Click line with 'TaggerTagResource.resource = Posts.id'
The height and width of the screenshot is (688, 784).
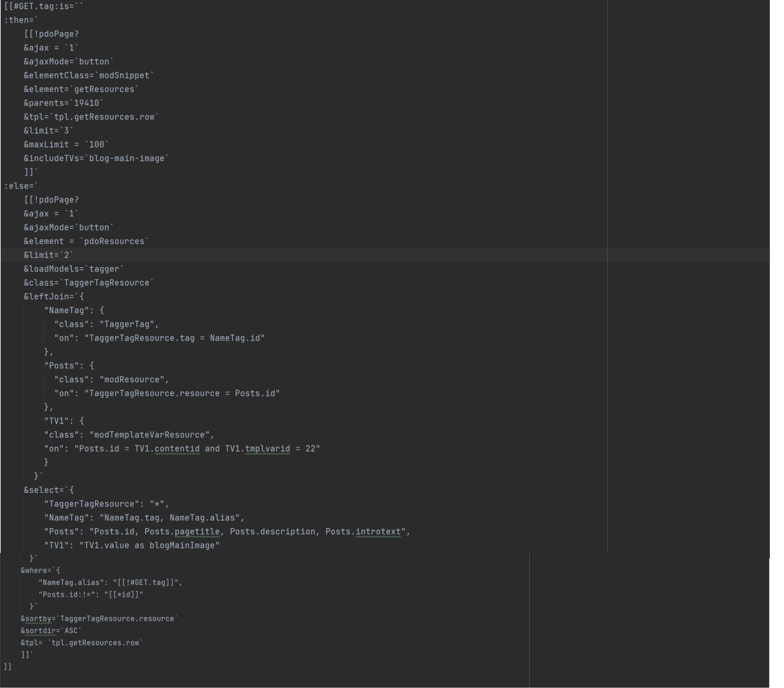(x=167, y=393)
